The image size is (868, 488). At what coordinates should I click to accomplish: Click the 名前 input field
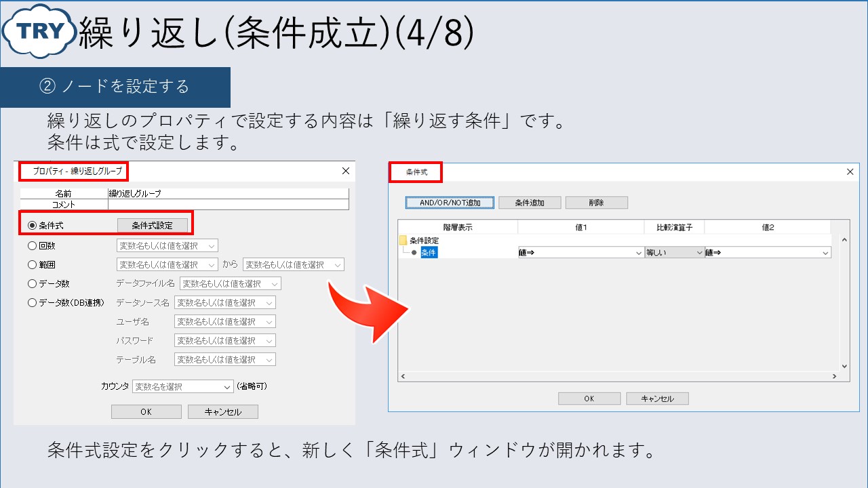[x=228, y=193]
